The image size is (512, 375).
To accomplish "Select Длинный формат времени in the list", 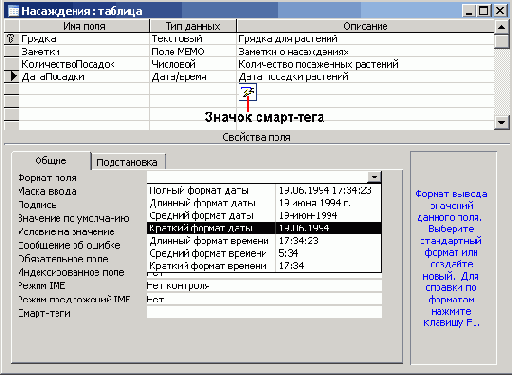I will [264, 241].
